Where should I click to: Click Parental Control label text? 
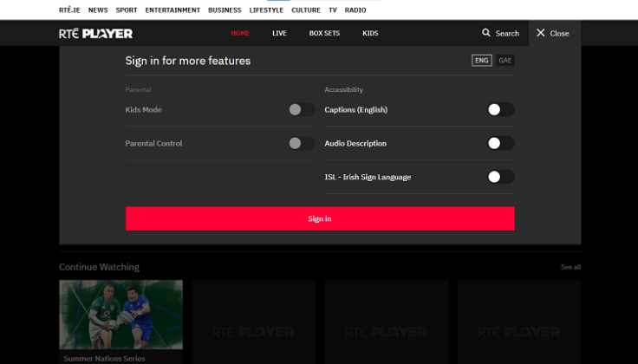(153, 144)
